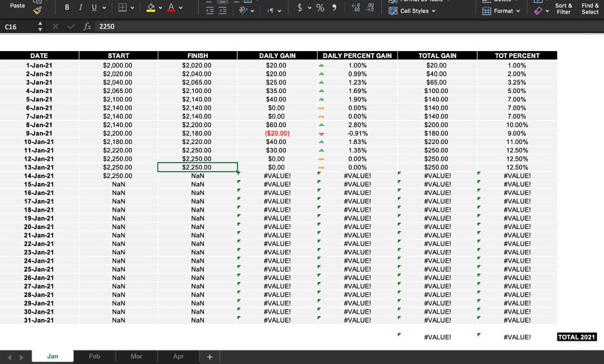This screenshot has height=364, width=604.
Task: Click the next sheet navigation arrow
Action: coord(21,358)
